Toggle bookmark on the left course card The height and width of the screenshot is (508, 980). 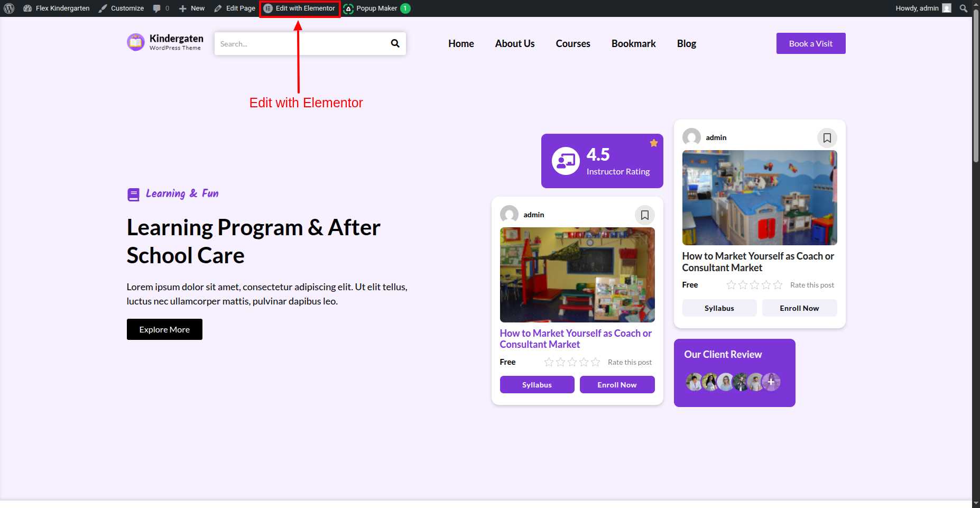[644, 215]
